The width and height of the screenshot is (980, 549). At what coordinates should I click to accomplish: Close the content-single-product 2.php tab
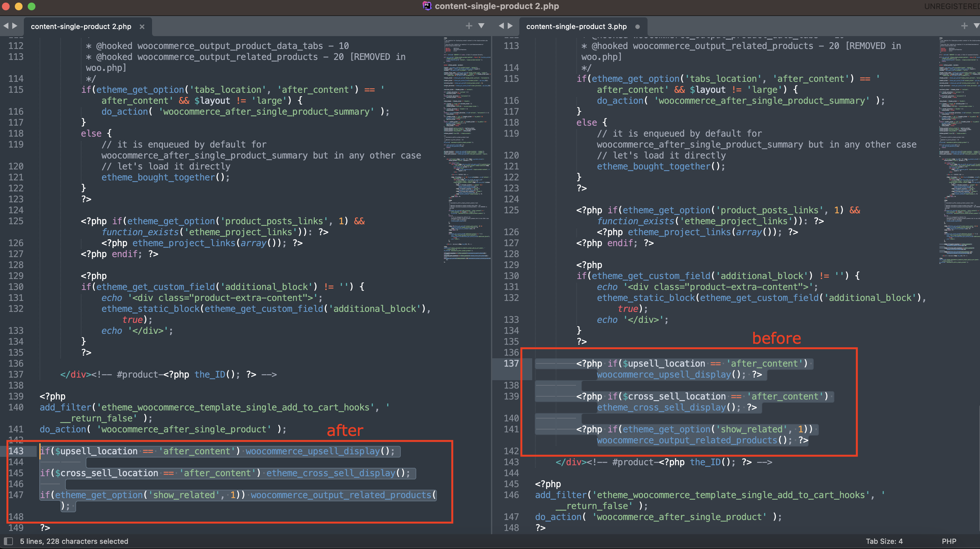pos(142,27)
